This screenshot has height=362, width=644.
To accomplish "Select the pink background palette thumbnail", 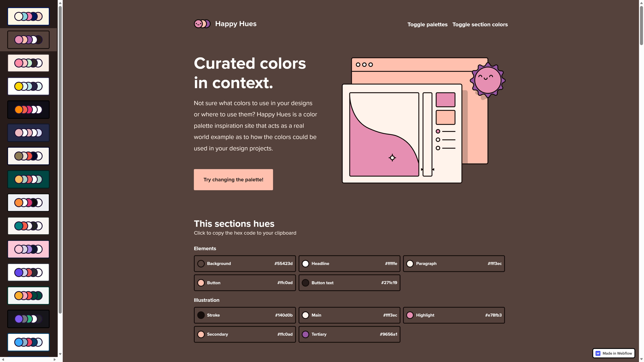I will [x=28, y=249].
